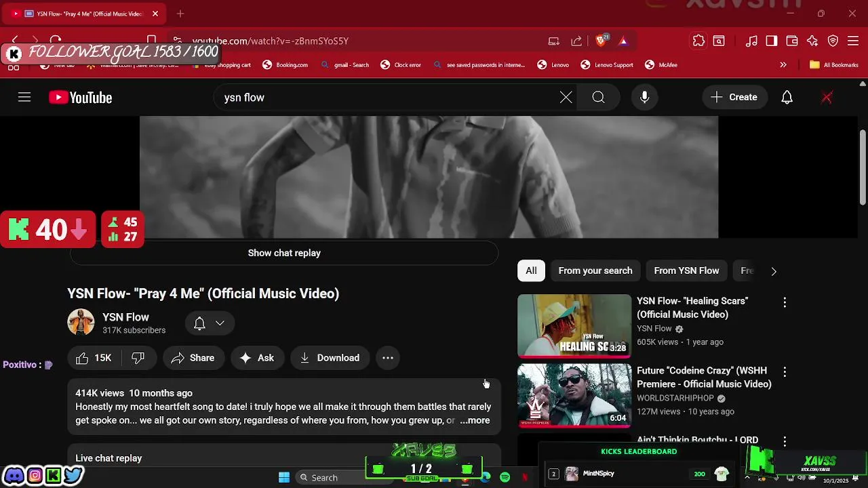Go to YouTube home via logo

[x=80, y=98]
